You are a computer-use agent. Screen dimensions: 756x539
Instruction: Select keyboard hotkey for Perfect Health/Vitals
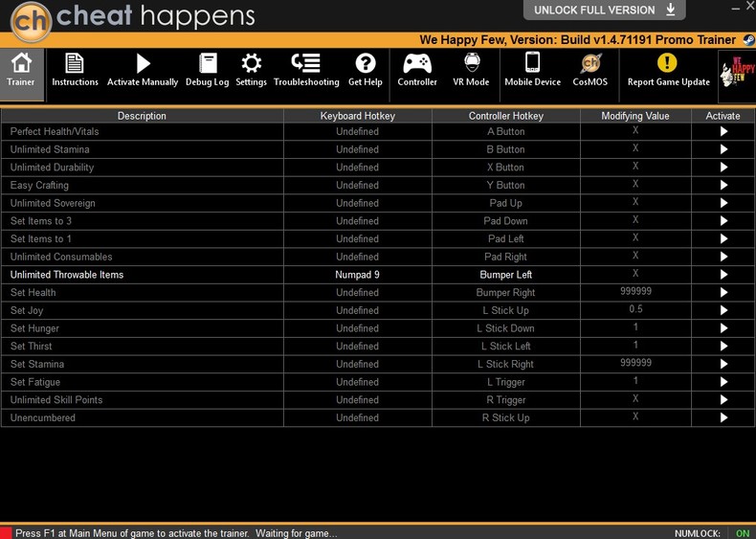point(357,131)
